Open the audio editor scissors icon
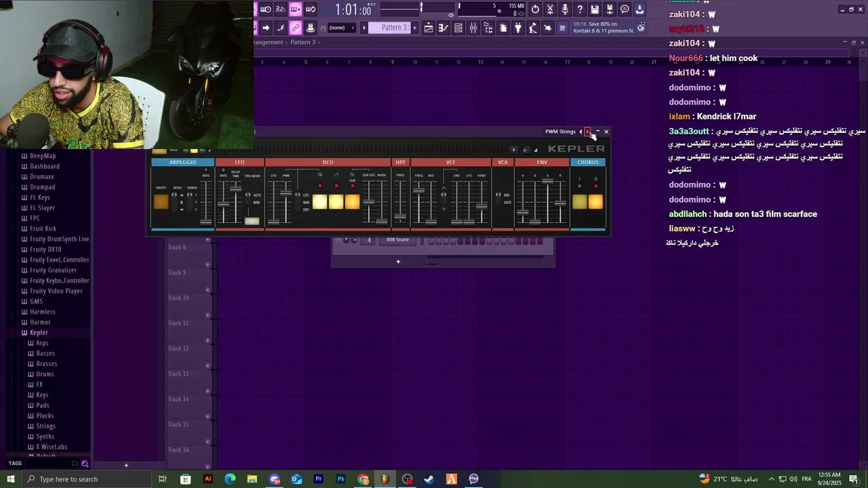The height and width of the screenshot is (488, 868). click(551, 9)
